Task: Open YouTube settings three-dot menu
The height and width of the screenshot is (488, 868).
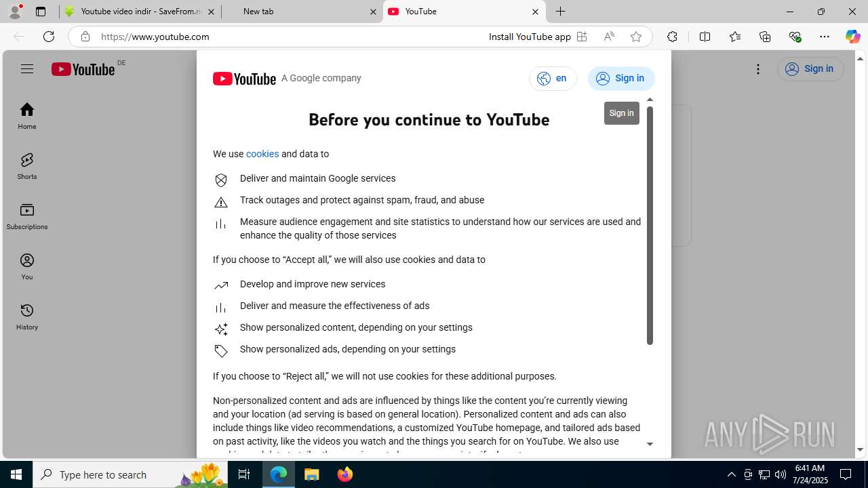Action: pos(758,68)
